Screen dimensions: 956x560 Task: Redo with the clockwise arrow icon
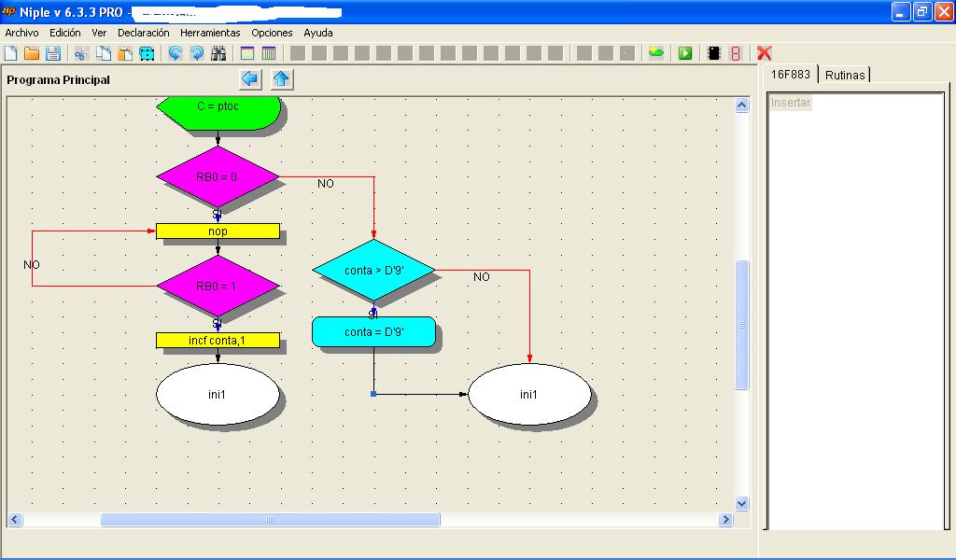coord(197,53)
